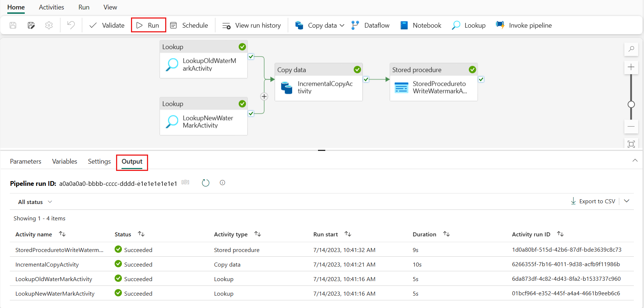The image size is (644, 308).
Task: Click green status badge on Copy data node
Action: pyautogui.click(x=357, y=69)
